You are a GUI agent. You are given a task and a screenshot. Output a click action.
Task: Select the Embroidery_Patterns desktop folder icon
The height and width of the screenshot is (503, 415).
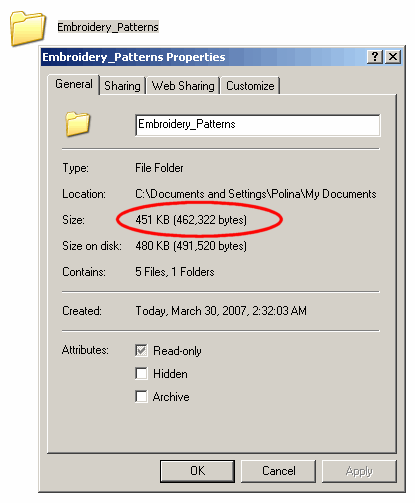(x=27, y=28)
